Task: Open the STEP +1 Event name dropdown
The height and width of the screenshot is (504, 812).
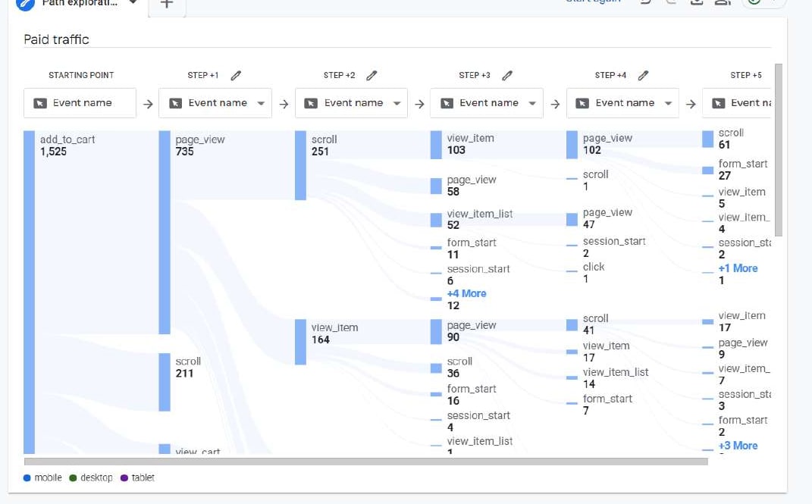Action: coord(215,103)
